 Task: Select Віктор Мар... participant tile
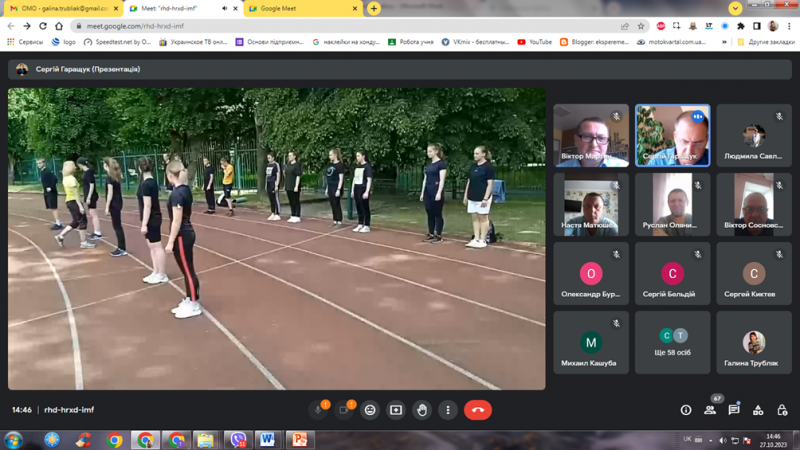591,135
